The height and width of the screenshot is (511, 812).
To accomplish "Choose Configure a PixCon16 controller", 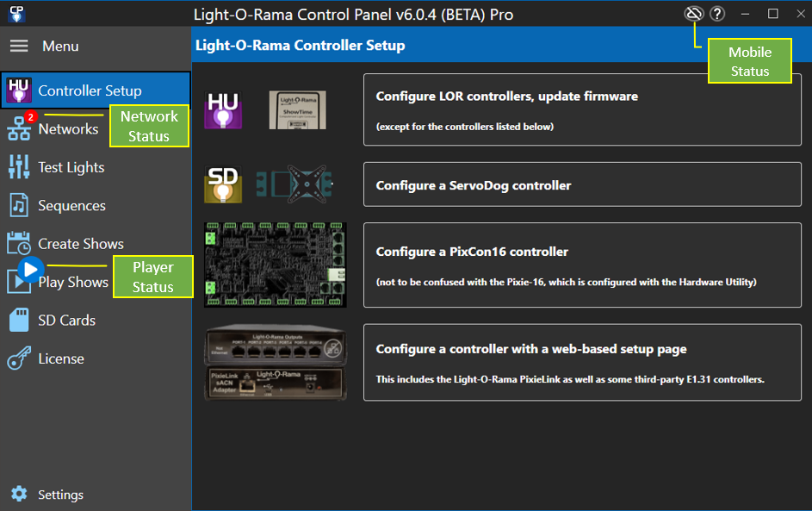I will point(582,265).
